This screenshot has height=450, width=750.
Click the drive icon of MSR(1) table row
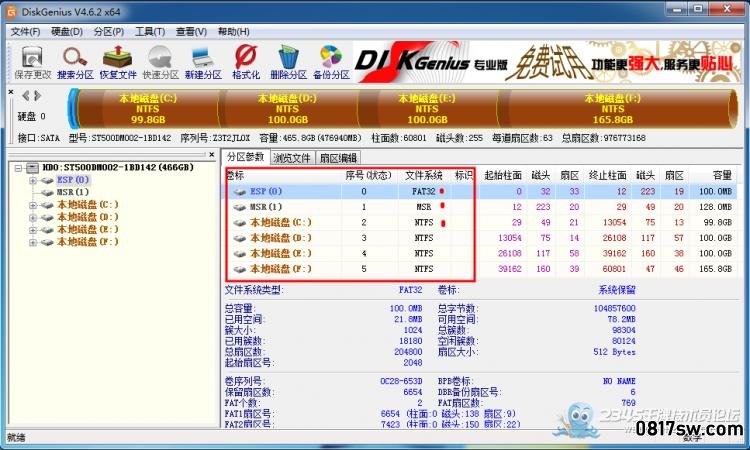click(x=240, y=208)
